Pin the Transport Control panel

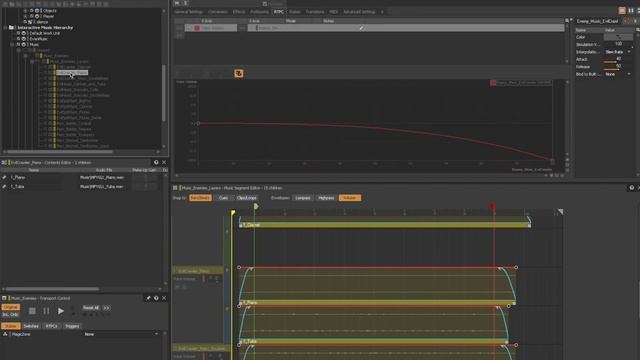coord(148,298)
